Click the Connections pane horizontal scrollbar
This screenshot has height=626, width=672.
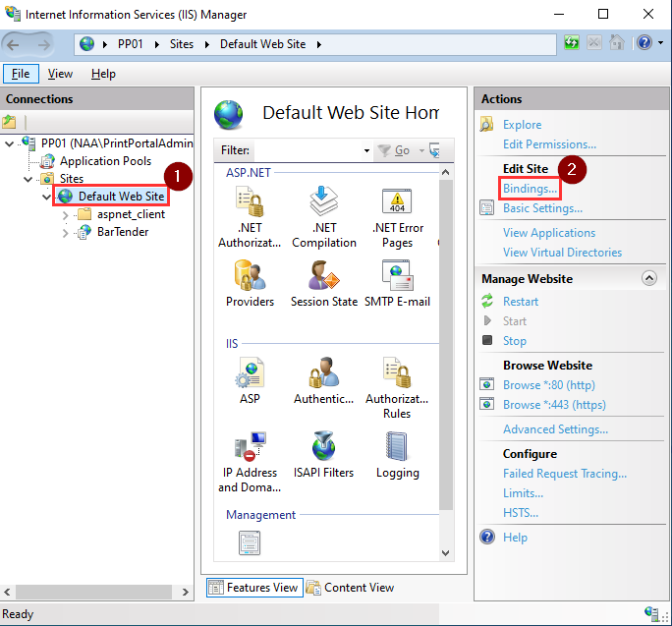pyautogui.click(x=93, y=593)
